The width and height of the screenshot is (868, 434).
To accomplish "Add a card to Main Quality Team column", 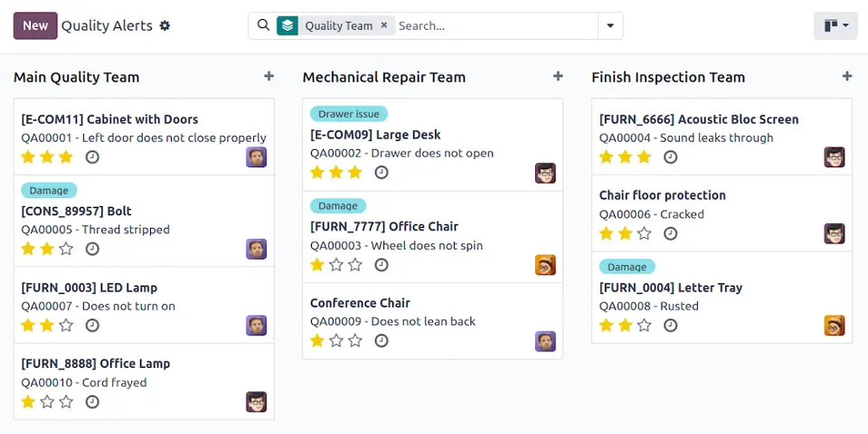I will (269, 77).
